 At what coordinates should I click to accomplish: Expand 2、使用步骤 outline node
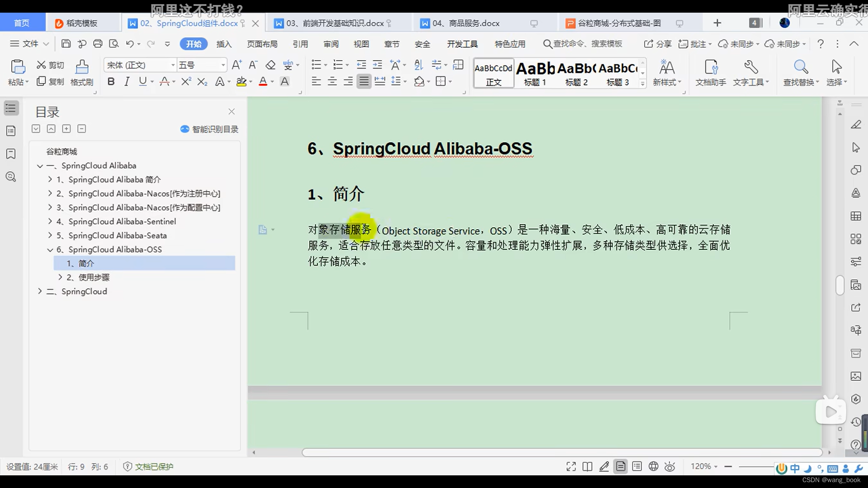tap(60, 277)
